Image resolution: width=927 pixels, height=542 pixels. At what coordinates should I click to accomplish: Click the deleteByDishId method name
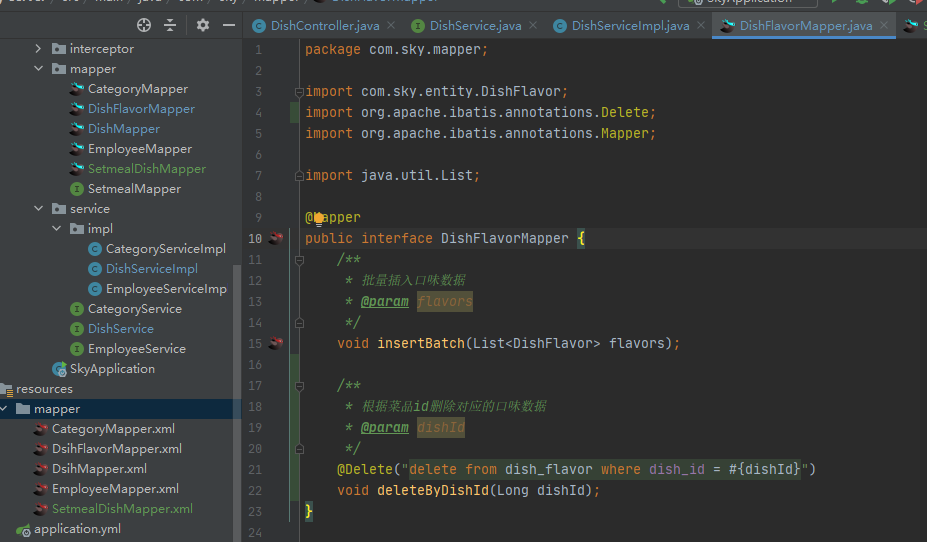pos(435,490)
